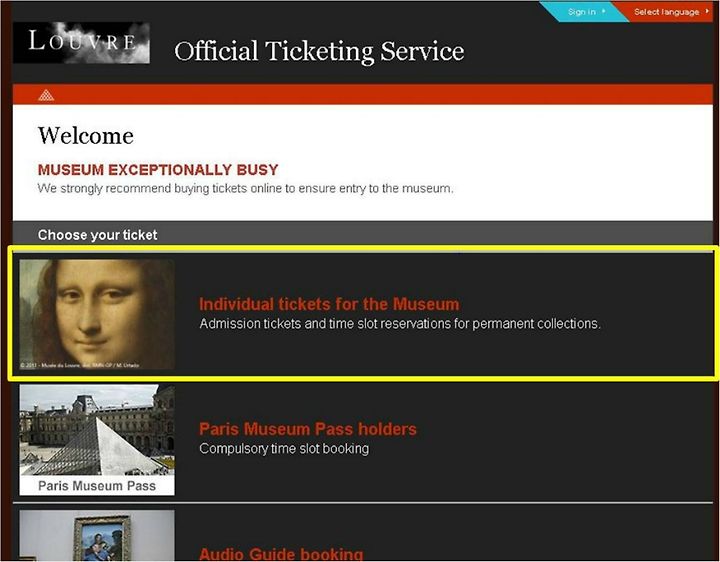Image resolution: width=720 pixels, height=562 pixels.
Task: Click the Louvre logo
Action: 81,43
